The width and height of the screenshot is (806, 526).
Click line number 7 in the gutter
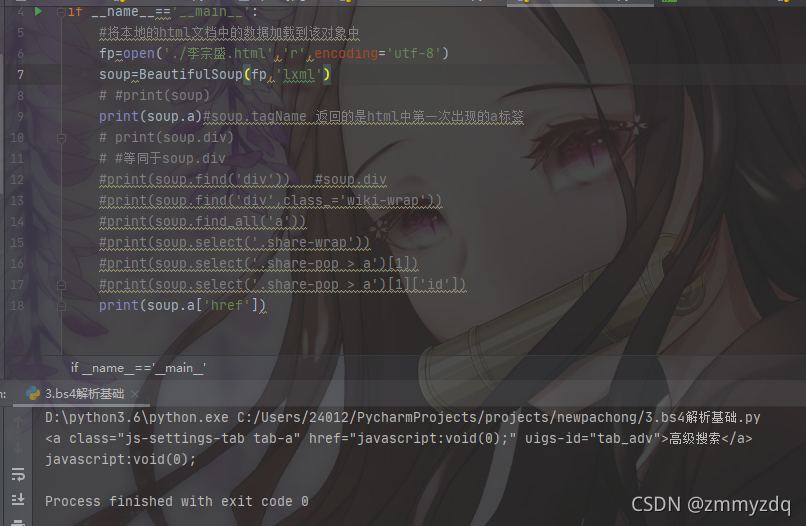[20, 75]
